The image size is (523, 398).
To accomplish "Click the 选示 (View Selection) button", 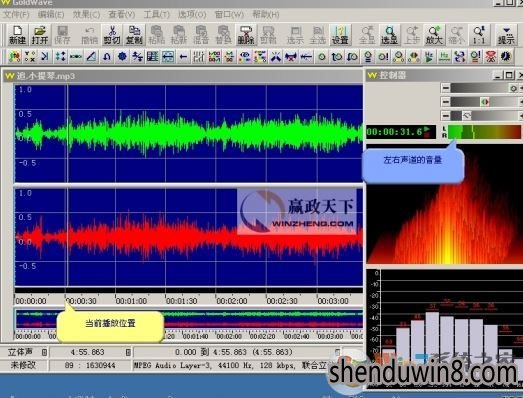I will [295, 35].
